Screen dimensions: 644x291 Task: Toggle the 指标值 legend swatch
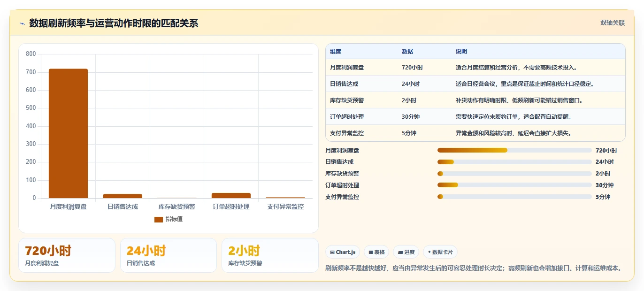click(x=158, y=219)
